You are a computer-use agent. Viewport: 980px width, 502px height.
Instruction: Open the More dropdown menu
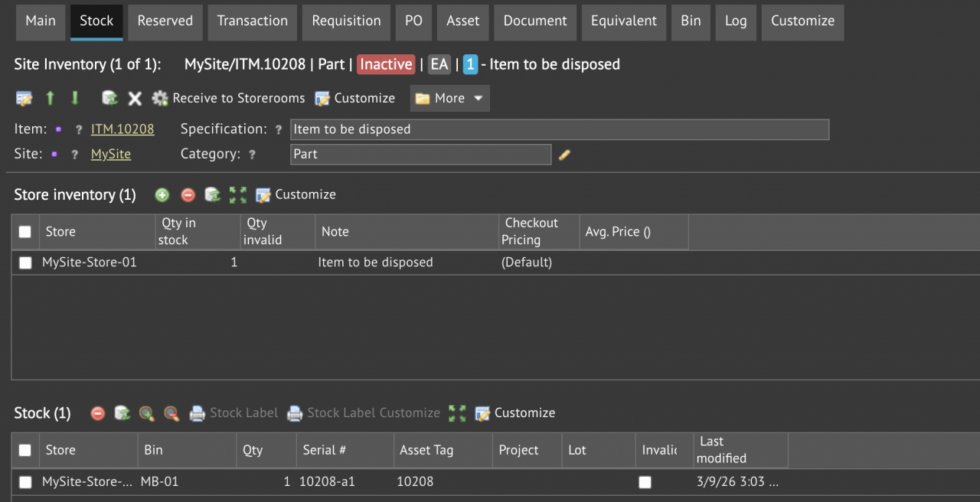click(449, 98)
